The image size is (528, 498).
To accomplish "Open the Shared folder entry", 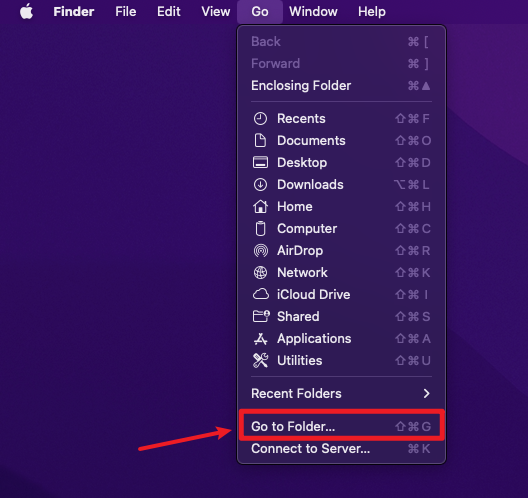I will (341, 317).
